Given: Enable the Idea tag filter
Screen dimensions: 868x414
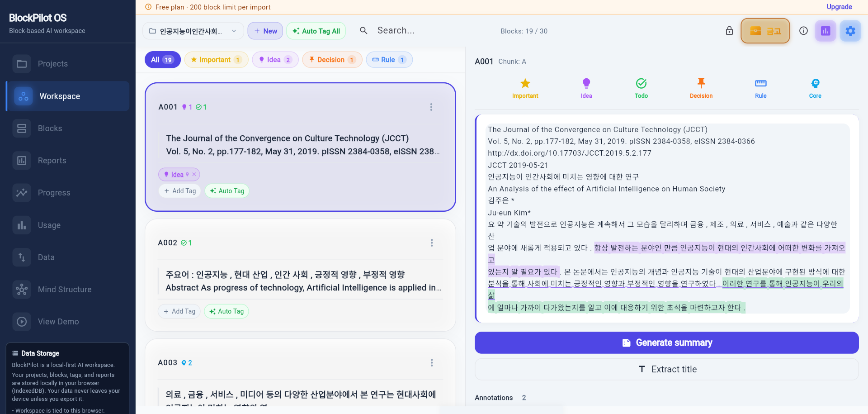Looking at the screenshot, I should 275,59.
